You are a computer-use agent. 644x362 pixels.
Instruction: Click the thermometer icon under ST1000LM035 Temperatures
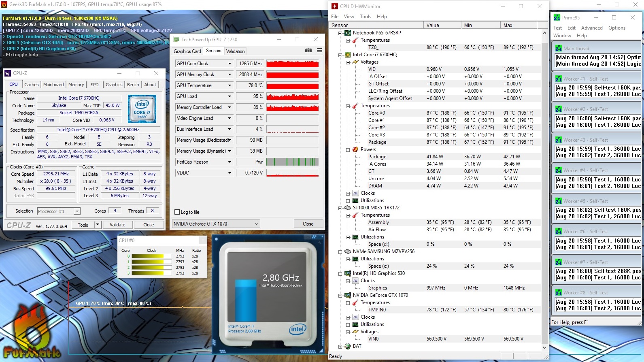355,215
